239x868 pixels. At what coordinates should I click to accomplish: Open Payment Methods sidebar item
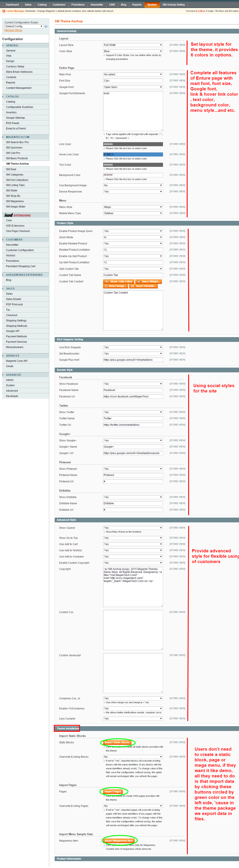17,336
